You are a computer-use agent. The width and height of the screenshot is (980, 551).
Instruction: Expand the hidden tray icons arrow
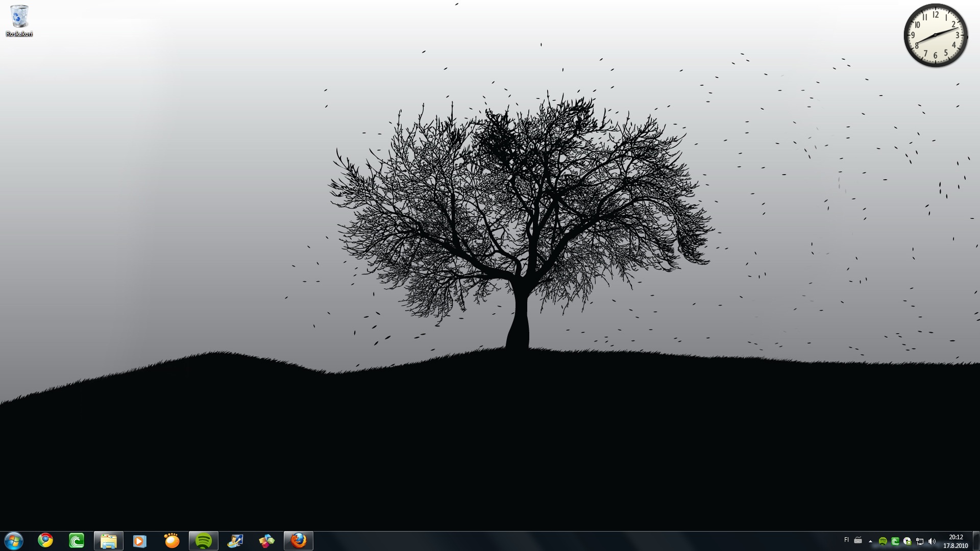[870, 541]
